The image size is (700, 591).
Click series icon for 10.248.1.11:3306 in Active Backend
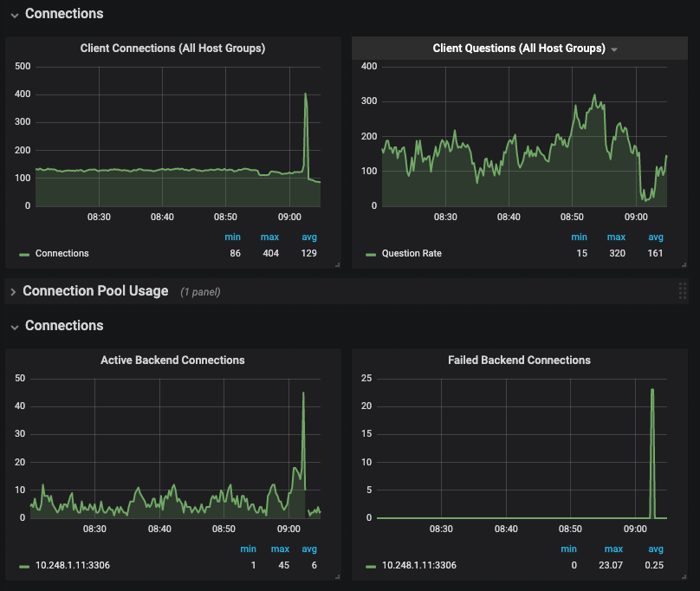23,565
